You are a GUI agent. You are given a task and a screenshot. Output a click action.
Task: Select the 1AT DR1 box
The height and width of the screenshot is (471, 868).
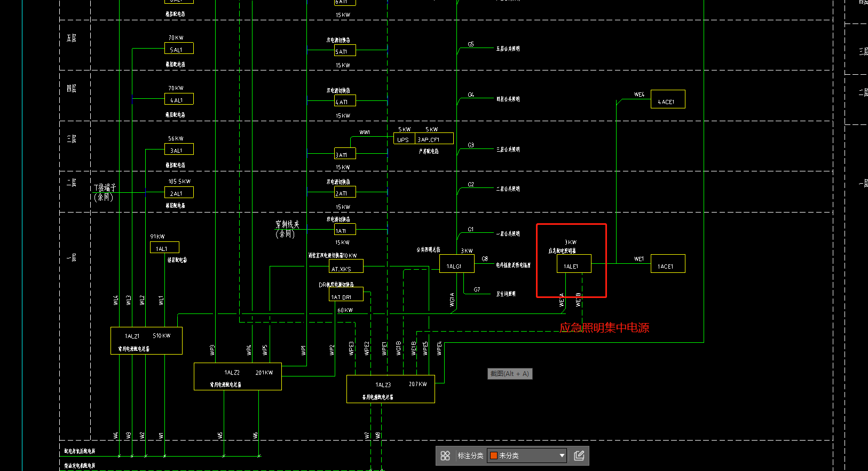(x=346, y=294)
